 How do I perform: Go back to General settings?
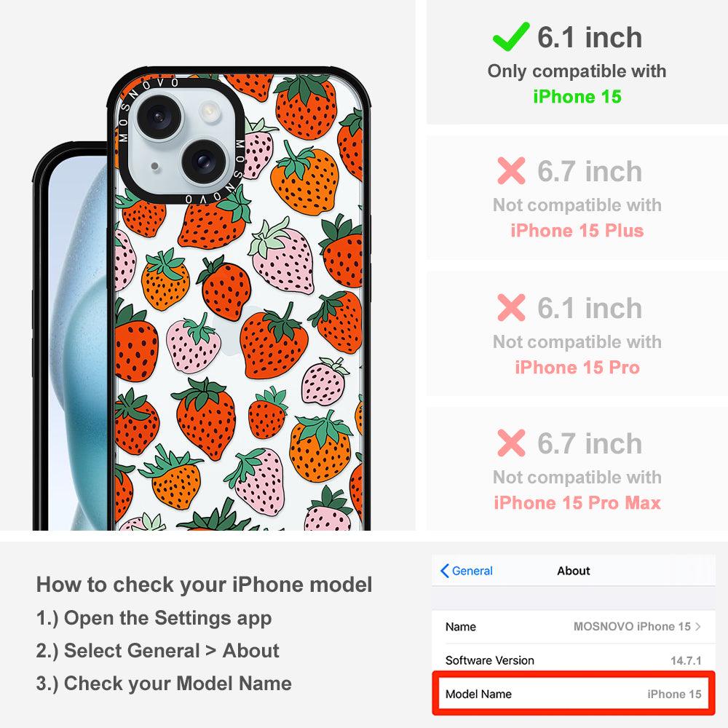pyautogui.click(x=466, y=571)
